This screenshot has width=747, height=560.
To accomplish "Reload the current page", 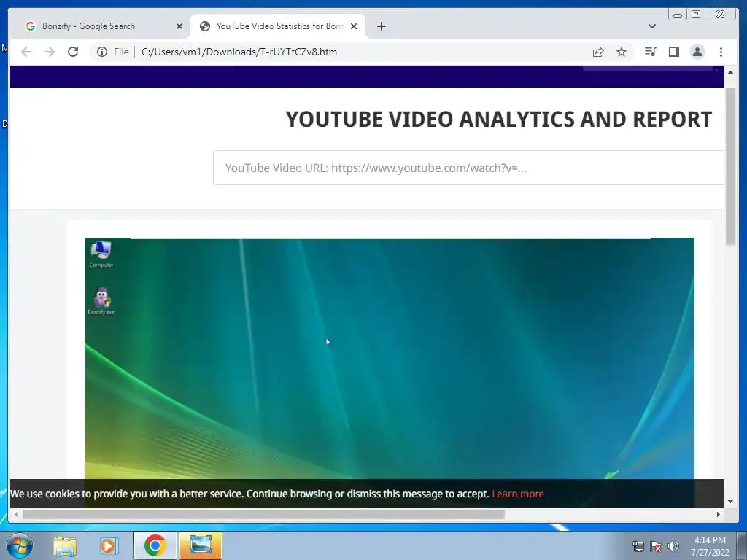I will (x=73, y=52).
